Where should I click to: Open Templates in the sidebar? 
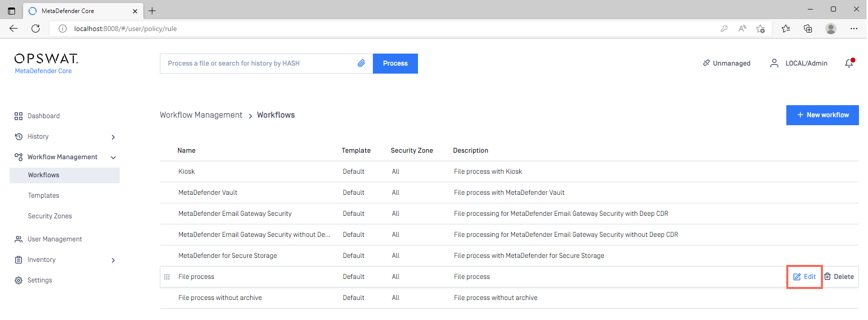pyautogui.click(x=44, y=196)
